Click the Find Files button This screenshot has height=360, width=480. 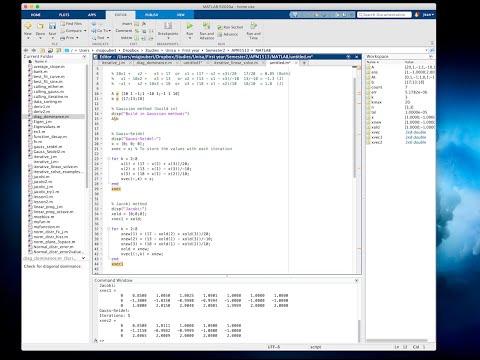[x=71, y=24]
